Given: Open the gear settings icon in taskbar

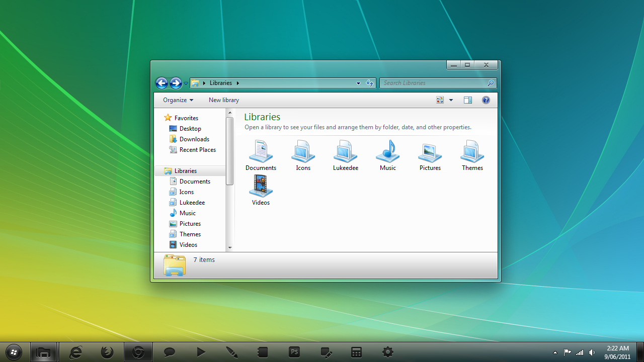Looking at the screenshot, I should [388, 352].
